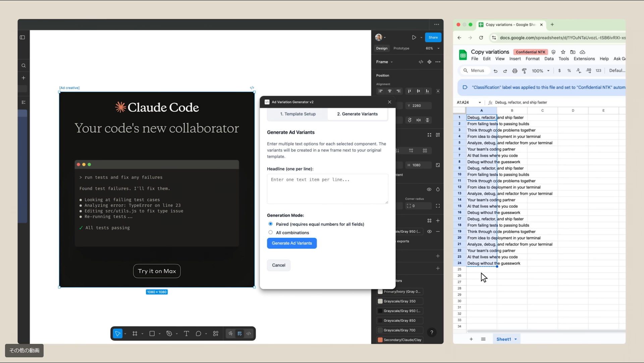Select Paired generation mode radio button
644x363 pixels.
(271, 224)
